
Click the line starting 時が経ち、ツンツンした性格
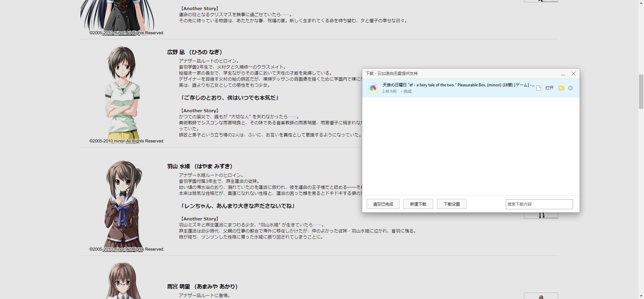[x=252, y=237]
